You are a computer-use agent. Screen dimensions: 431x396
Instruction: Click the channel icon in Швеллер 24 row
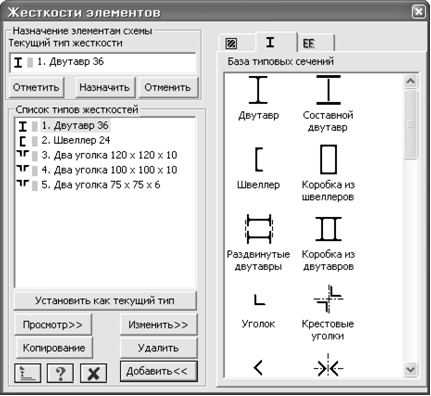[22, 141]
